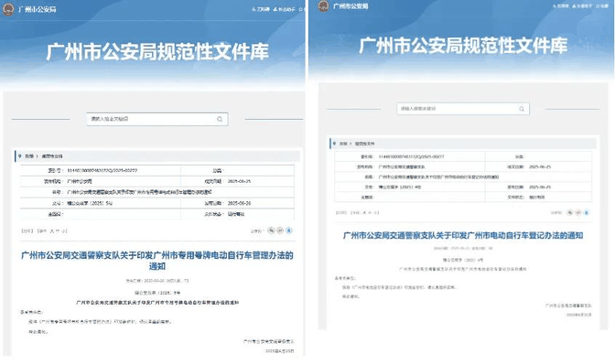Click the first header menu link on right page
Screen dimensions: 615x364
point(560,5)
